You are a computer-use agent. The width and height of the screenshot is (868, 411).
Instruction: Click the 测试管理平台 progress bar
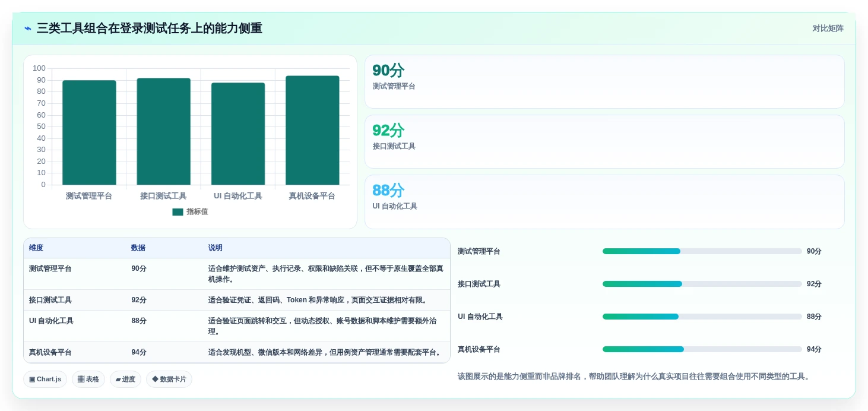click(x=702, y=251)
